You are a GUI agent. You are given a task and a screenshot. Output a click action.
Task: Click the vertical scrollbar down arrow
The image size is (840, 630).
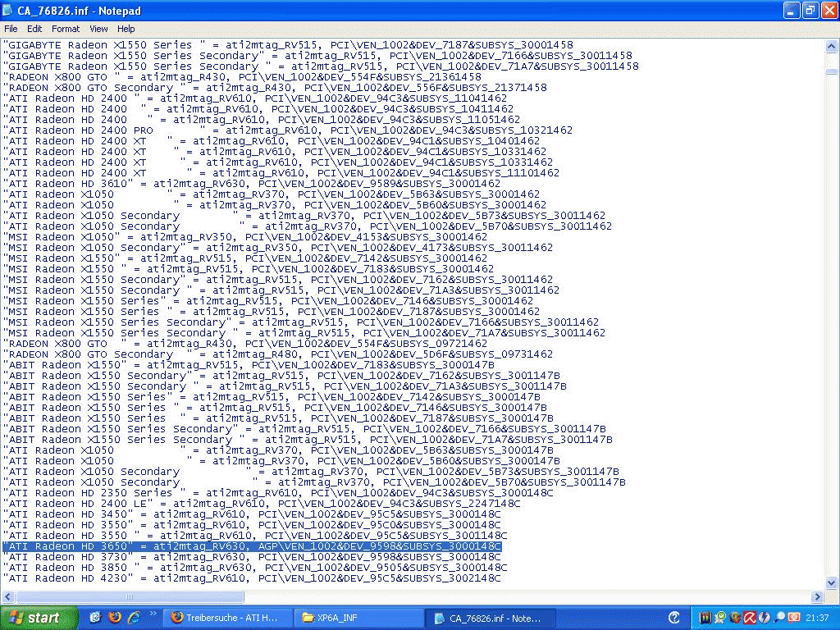(x=831, y=582)
